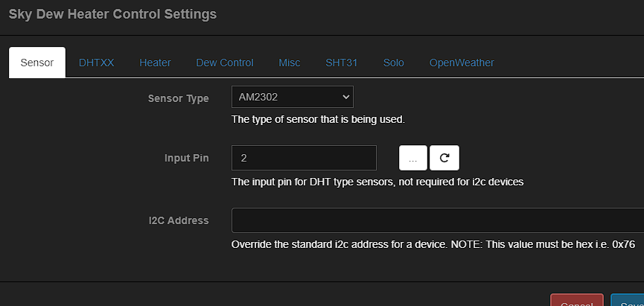Image resolution: width=644 pixels, height=306 pixels.
Task: Select the active Sensor tab
Action: tap(37, 63)
